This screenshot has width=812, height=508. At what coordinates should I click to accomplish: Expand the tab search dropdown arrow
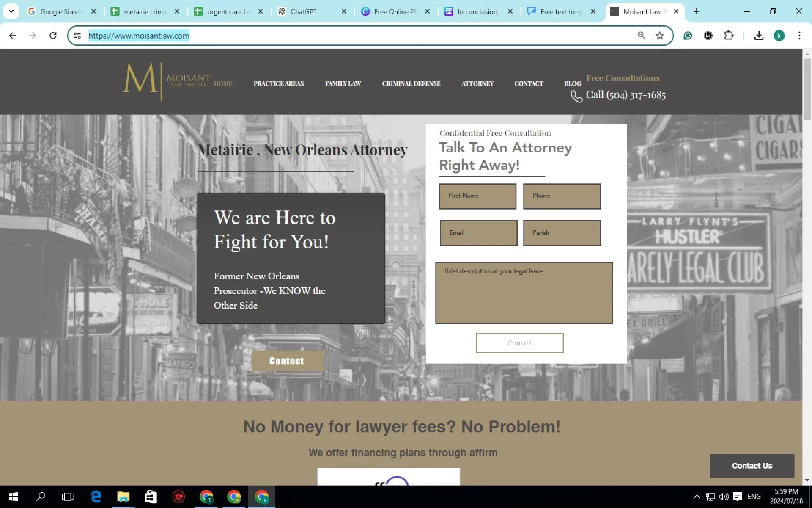tap(11, 11)
